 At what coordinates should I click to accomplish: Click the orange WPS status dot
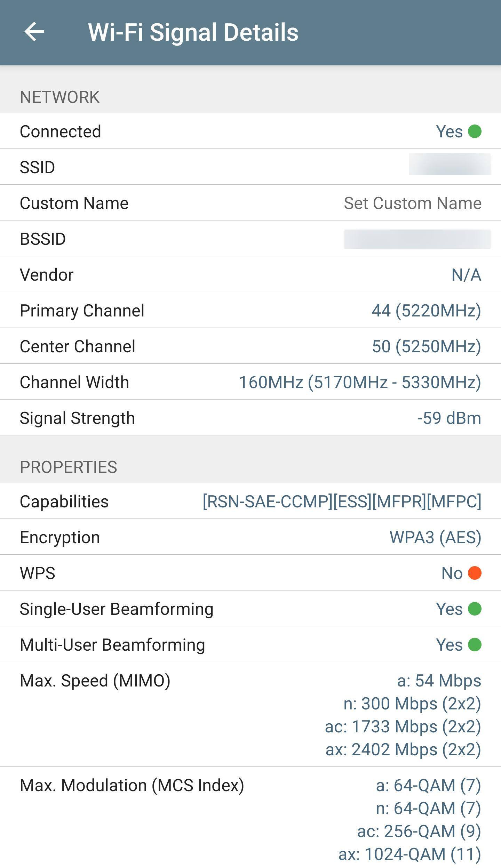point(475,573)
